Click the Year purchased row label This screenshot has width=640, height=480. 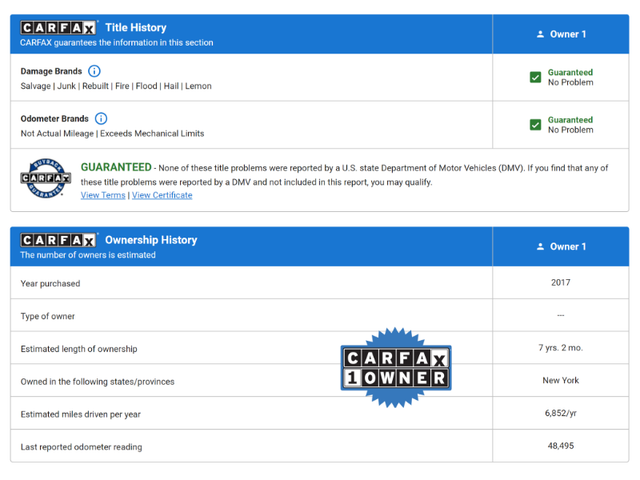50,284
